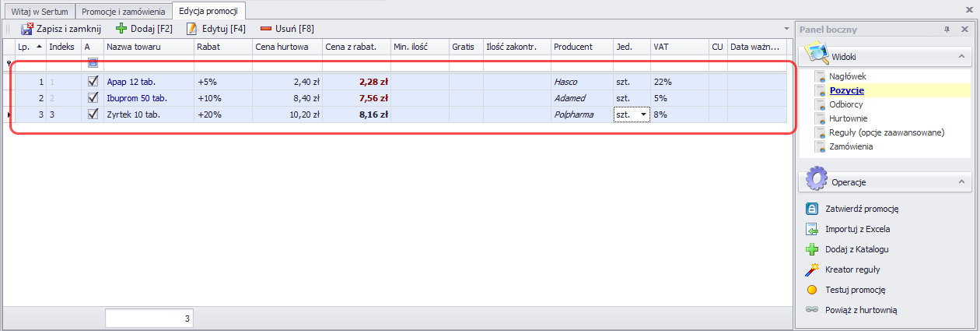Click the green Dodaj [F2] plus icon
This screenshot has height=331, width=980.
(121, 29)
